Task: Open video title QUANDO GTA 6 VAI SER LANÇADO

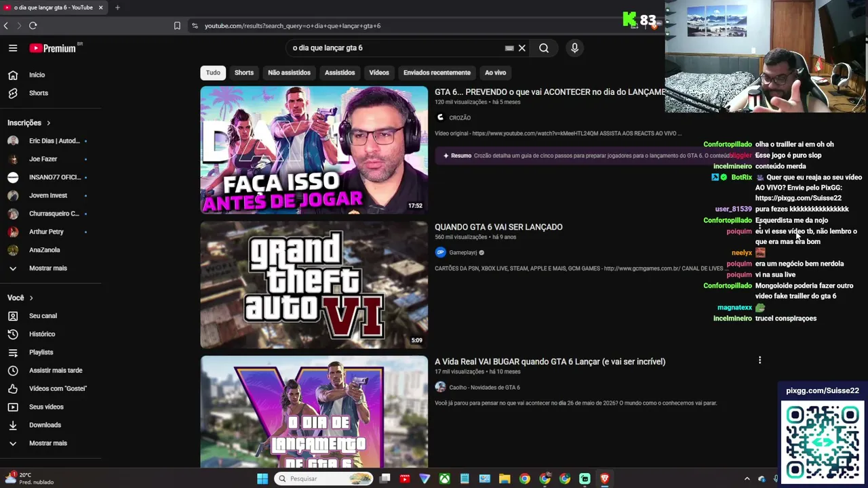Action: [498, 227]
